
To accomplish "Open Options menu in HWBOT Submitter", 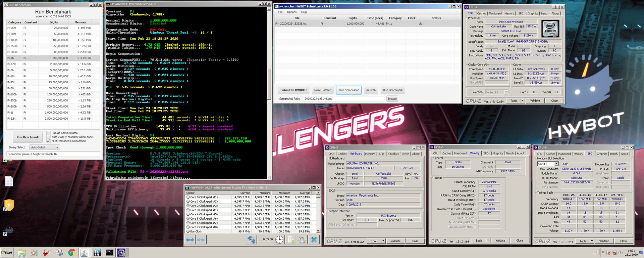I will pyautogui.click(x=292, y=12).
